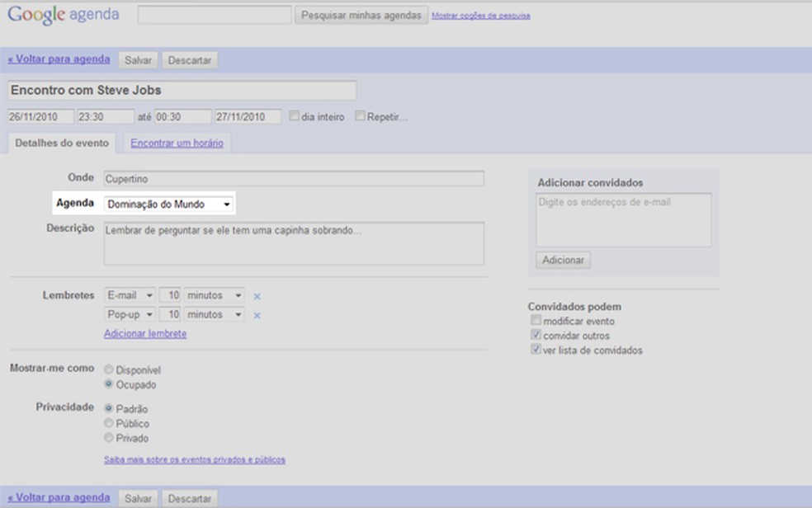Click the start date field 26/11/2010
The height and width of the screenshot is (508, 812).
40,116
